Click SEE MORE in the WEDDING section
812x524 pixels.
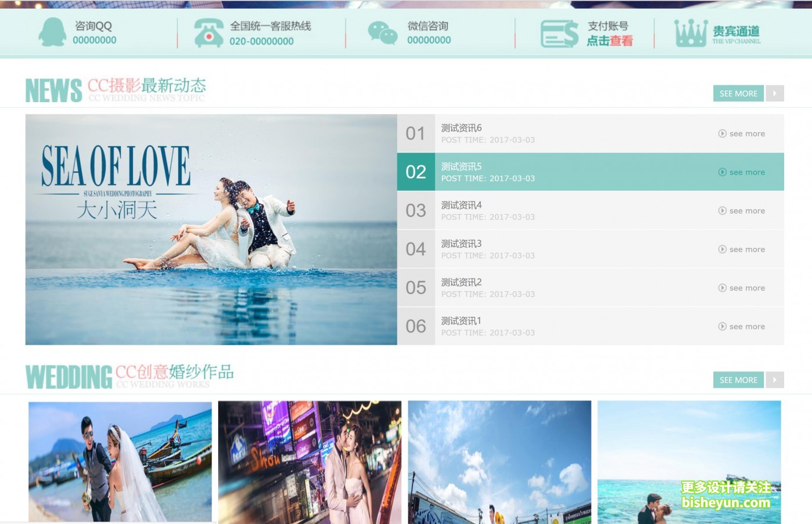[738, 380]
